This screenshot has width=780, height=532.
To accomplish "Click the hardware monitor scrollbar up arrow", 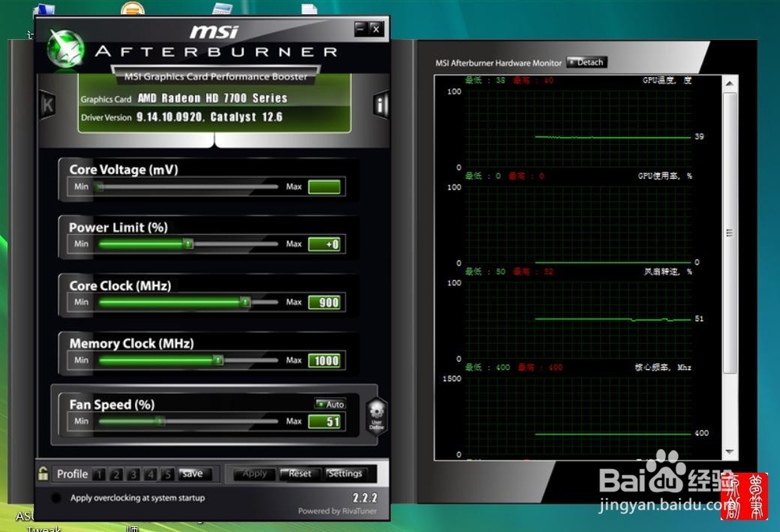I will (x=729, y=83).
